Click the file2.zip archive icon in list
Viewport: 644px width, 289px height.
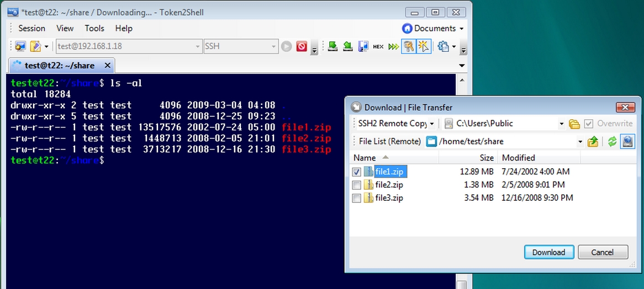[368, 185]
